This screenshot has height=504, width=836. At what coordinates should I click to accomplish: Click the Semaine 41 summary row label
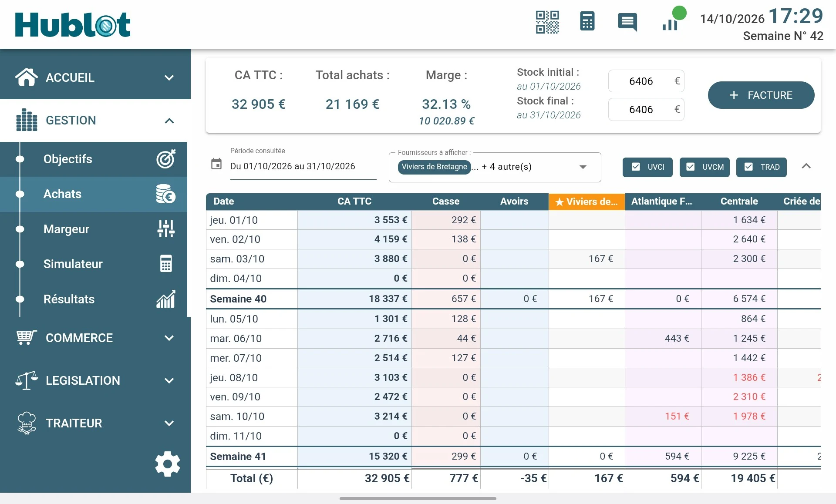(238, 457)
